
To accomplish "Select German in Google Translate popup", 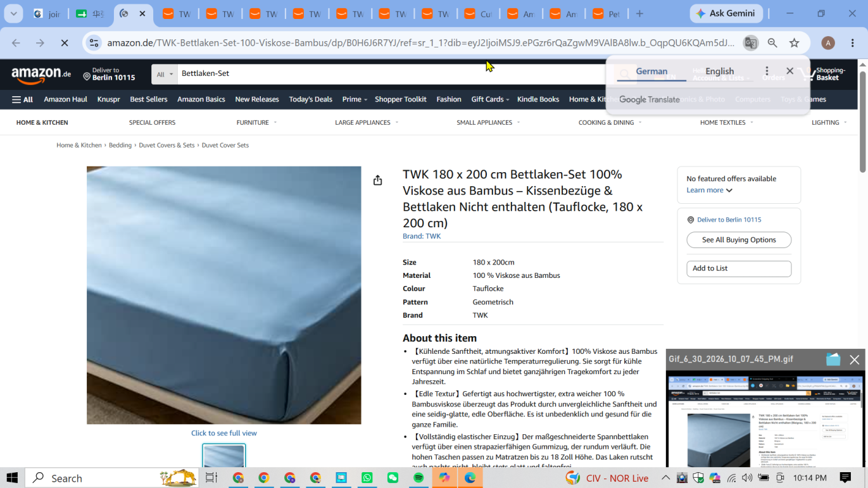I will tap(651, 72).
